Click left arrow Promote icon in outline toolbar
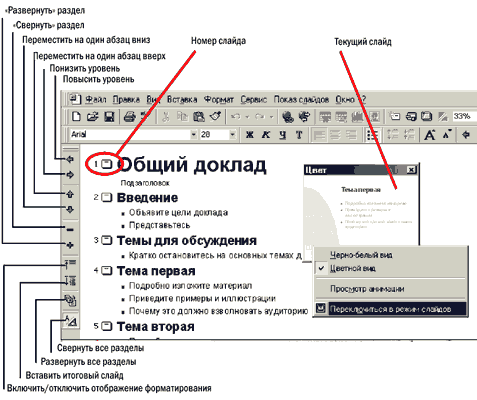The image size is (477, 400). coord(70,159)
